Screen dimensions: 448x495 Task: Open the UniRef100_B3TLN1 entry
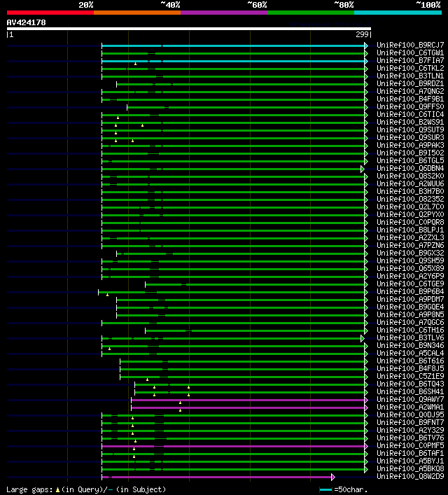tap(410, 76)
